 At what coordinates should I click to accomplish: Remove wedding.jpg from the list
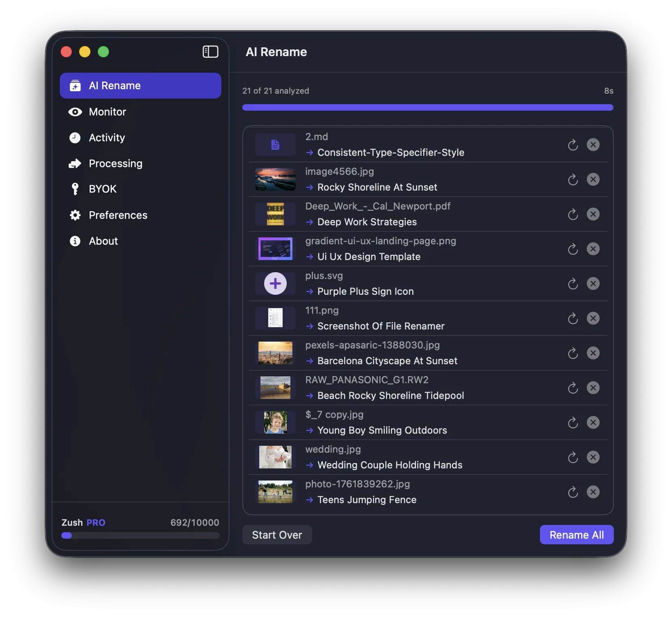coord(593,457)
